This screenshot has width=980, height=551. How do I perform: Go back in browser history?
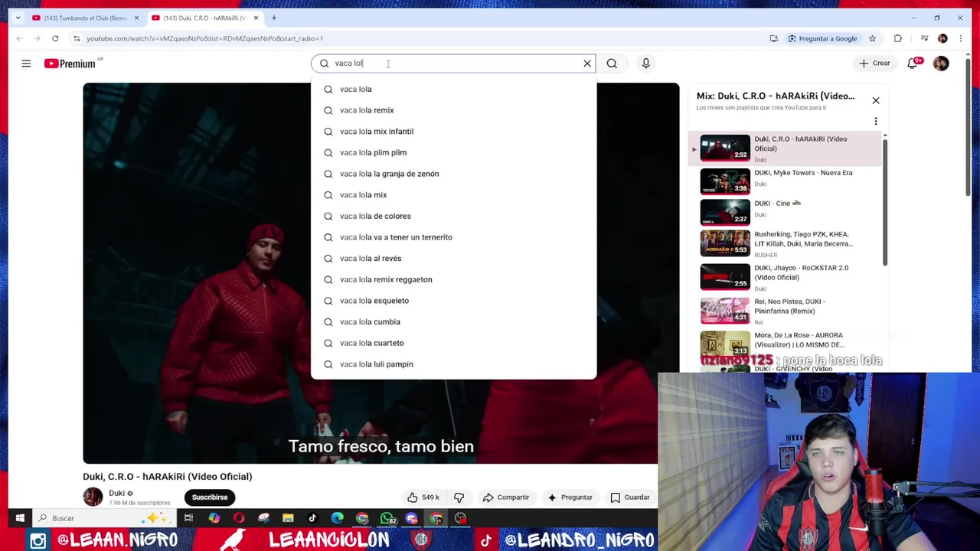point(19,38)
